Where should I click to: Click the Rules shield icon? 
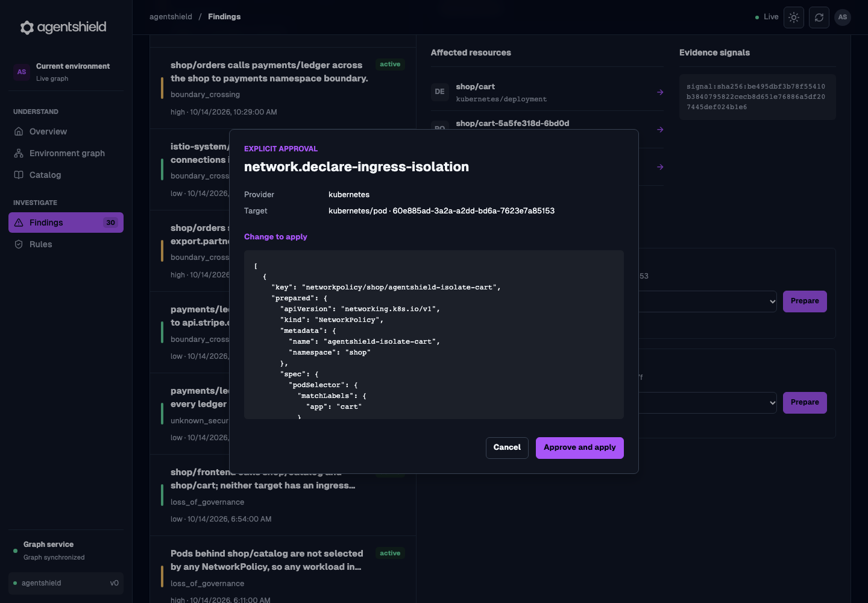[x=19, y=244]
